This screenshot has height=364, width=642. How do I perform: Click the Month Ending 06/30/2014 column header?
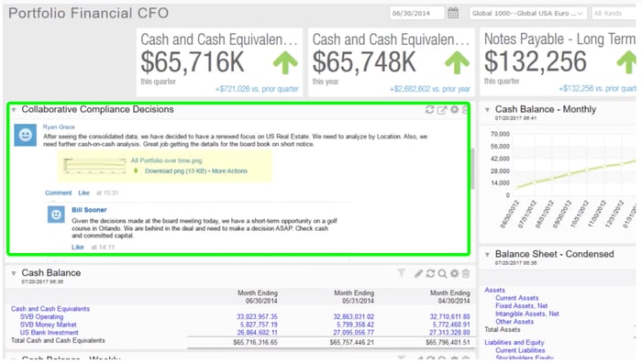[257, 297]
